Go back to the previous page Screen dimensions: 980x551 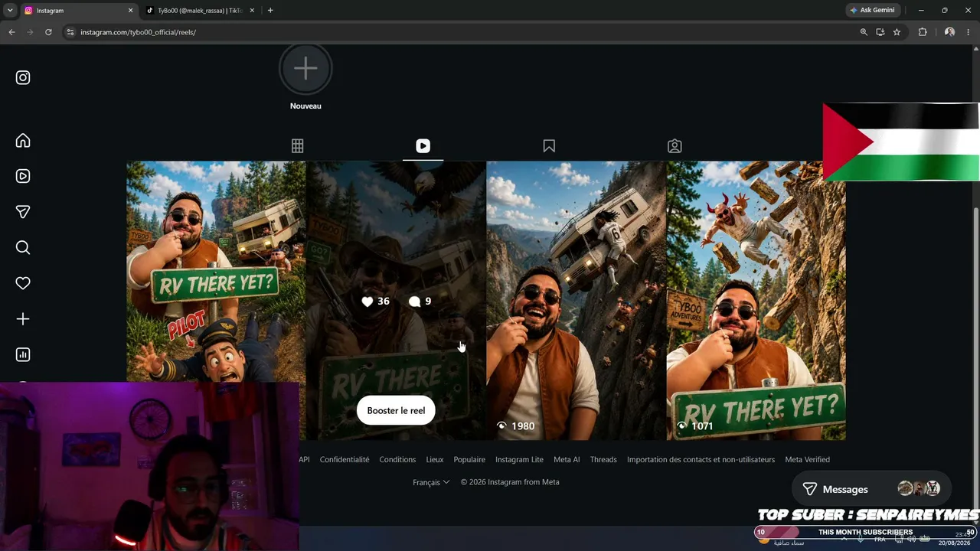11,32
